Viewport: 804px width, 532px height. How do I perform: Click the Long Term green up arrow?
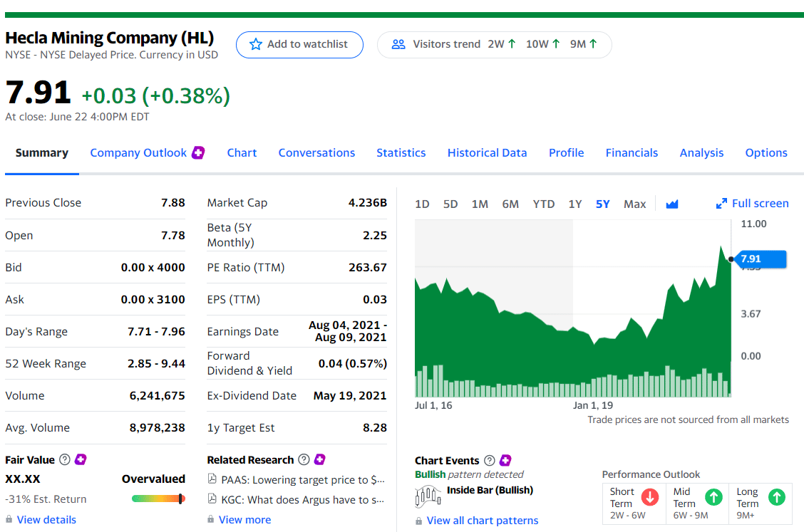point(777,496)
